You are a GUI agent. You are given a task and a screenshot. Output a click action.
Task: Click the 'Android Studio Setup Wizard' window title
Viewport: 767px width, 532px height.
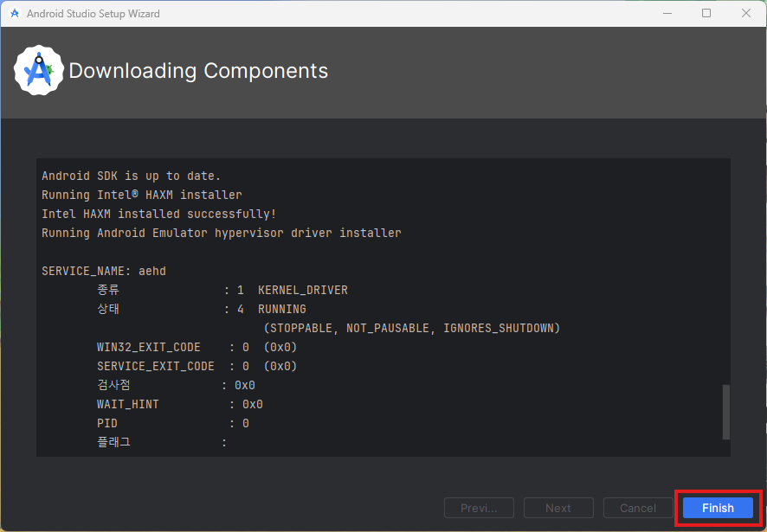[93, 14]
